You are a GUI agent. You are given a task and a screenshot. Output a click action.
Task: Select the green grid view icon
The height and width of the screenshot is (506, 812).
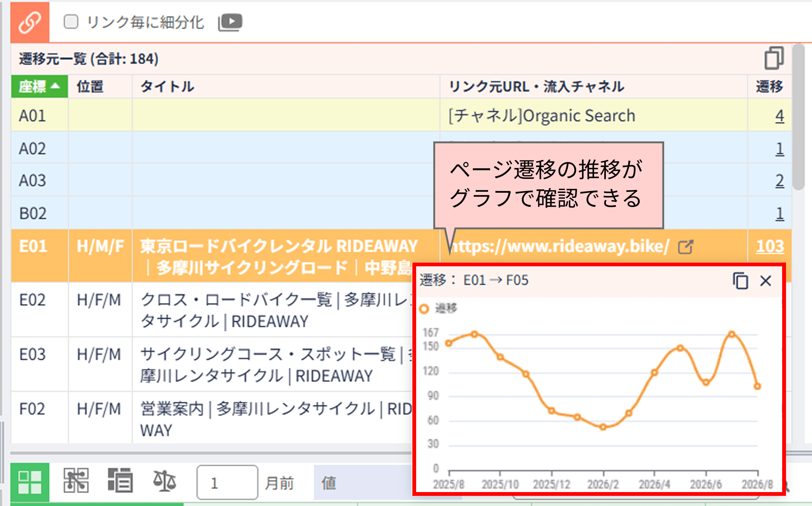tap(30, 482)
